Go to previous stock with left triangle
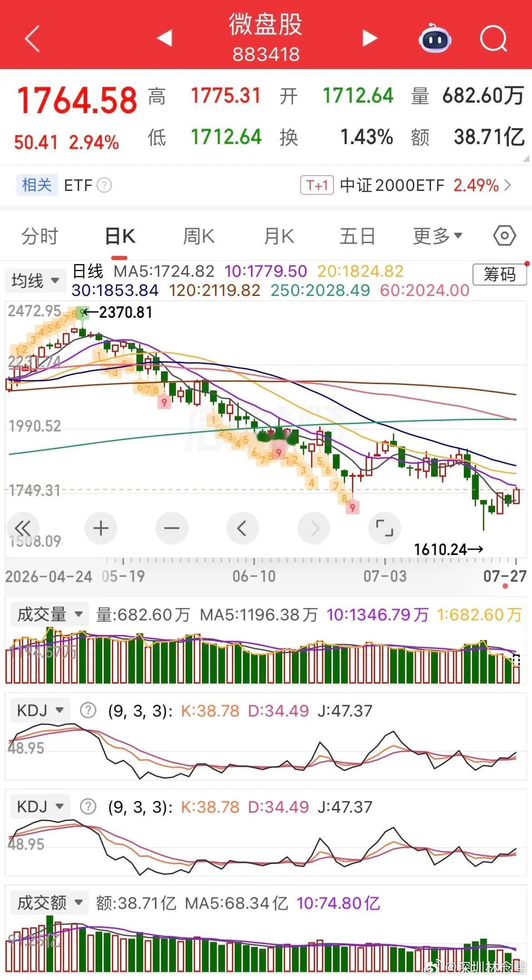 tap(164, 38)
